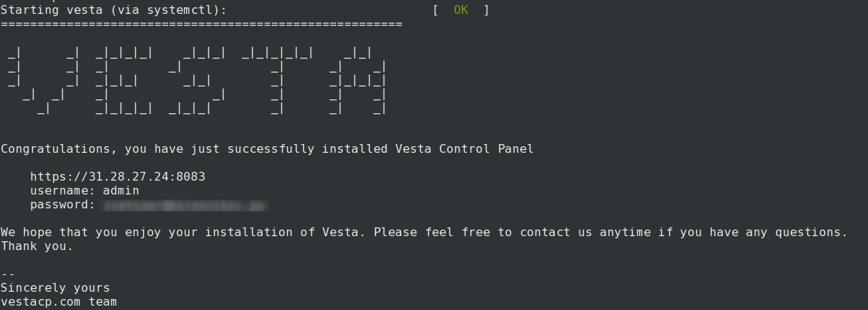Click the 'admin' username value
This screenshot has width=868, height=310.
click(121, 191)
